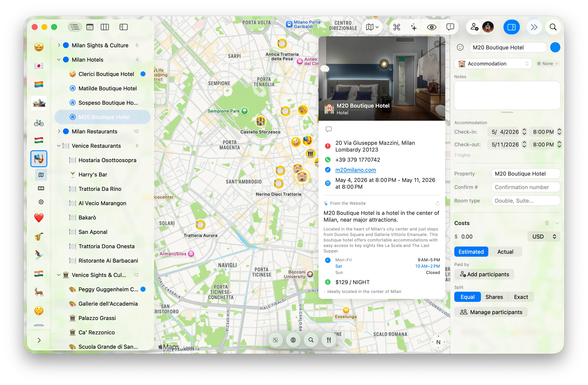This screenshot has height=385, width=588.
Task: Select the Hungary flag trip
Action: tap(39, 140)
